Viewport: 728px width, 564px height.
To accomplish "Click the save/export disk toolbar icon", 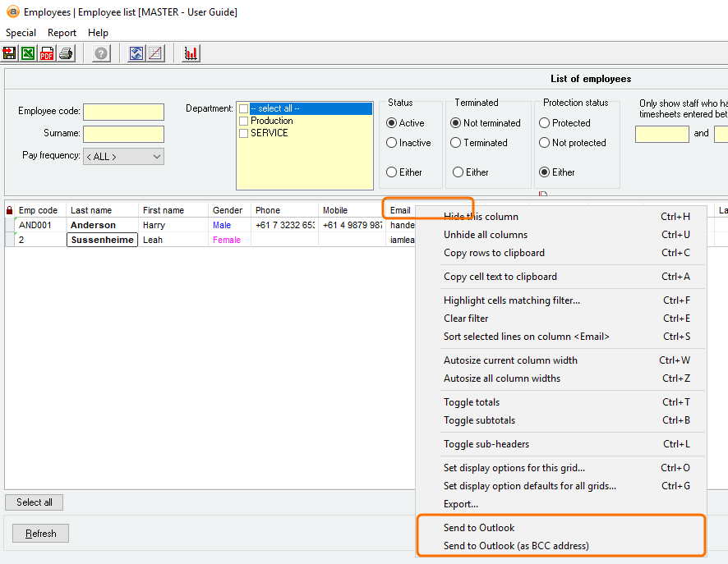I will [10, 54].
